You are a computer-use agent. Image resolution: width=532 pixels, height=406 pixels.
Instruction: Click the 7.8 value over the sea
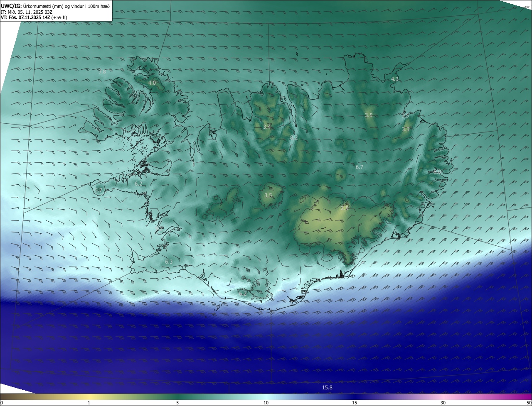pyautogui.click(x=102, y=71)
